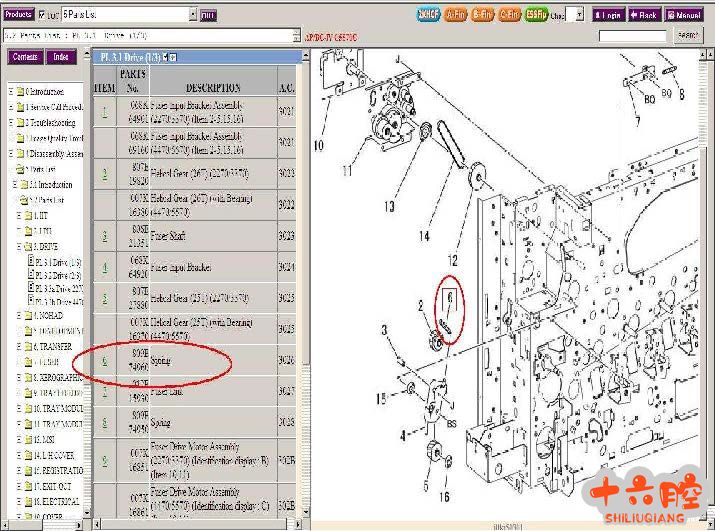Collapse the 3. DRIVE tree node
Image resolution: width=715 pixels, height=531 pixels.
tap(18, 246)
